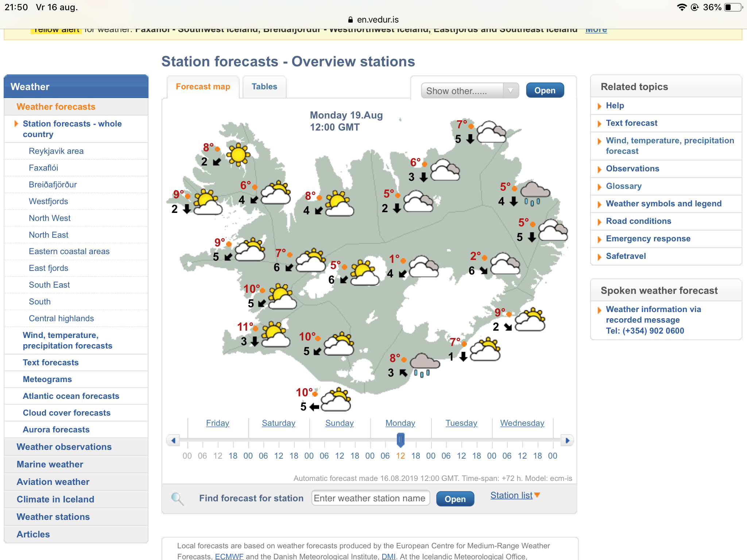This screenshot has height=560, width=747.
Task: Click the orange arrow beside Station list
Action: (537, 495)
